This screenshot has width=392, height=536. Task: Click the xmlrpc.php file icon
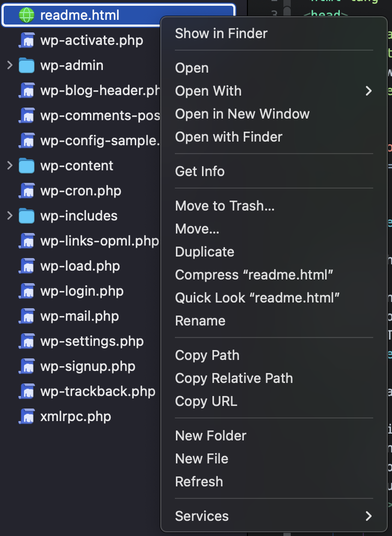tap(27, 417)
